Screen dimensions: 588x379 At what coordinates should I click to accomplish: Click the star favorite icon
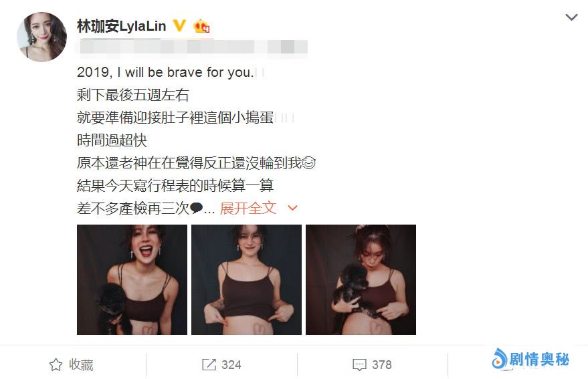[56, 364]
